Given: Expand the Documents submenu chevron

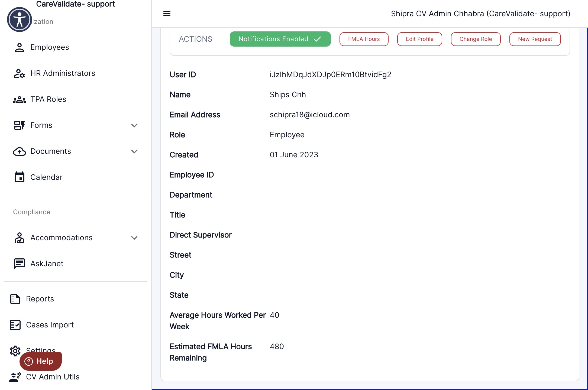Looking at the screenshot, I should pos(134,151).
